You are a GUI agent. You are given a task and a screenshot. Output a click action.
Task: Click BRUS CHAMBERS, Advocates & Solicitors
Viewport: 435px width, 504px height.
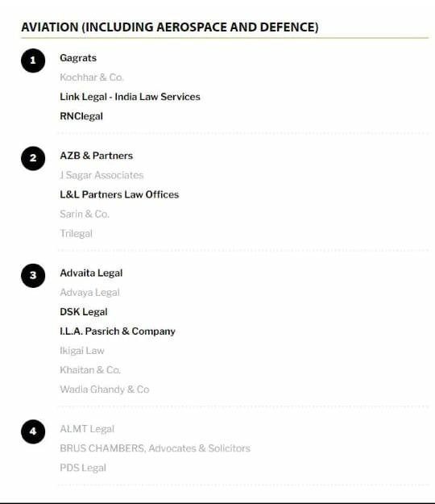(x=155, y=448)
